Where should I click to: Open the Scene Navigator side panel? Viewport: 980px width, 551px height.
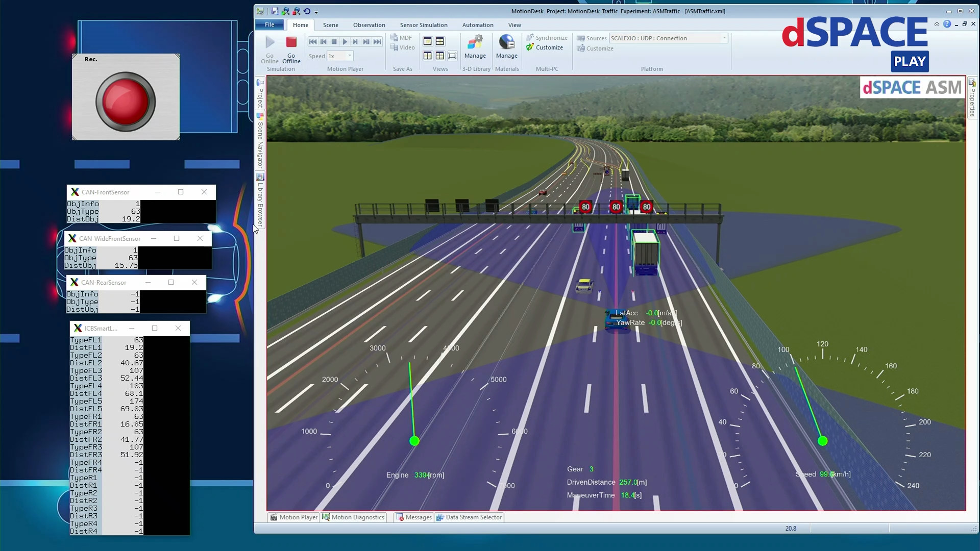coord(260,142)
